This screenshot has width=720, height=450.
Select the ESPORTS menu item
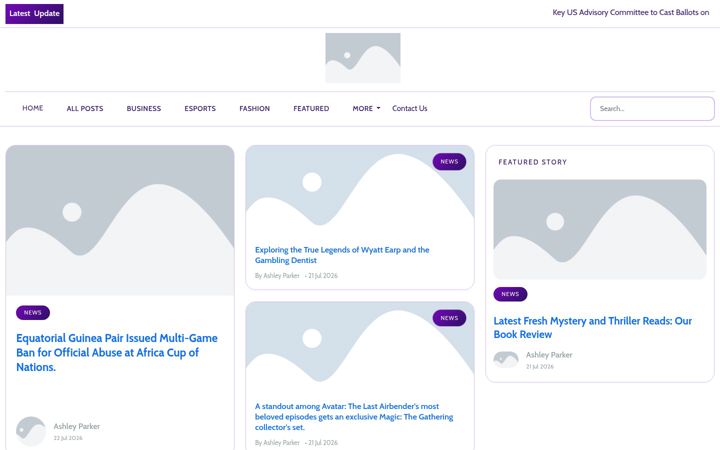200,108
